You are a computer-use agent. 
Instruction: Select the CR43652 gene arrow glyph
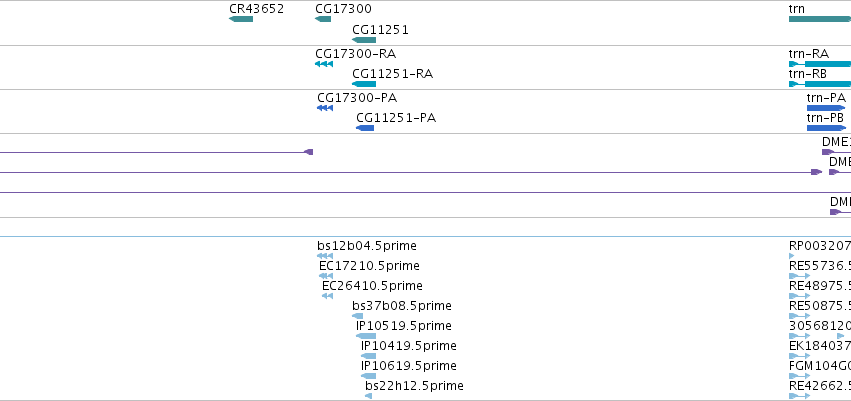click(x=241, y=19)
